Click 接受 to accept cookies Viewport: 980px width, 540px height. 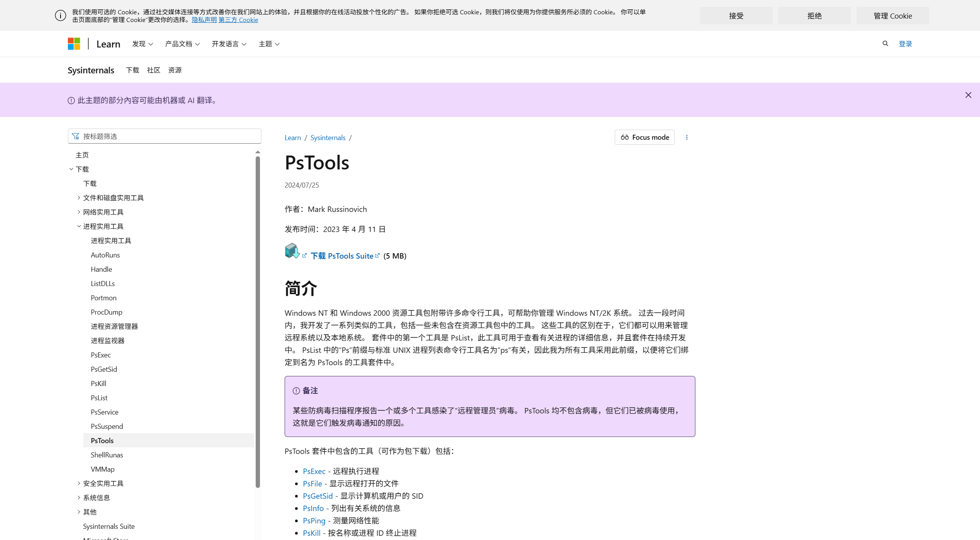coord(735,15)
